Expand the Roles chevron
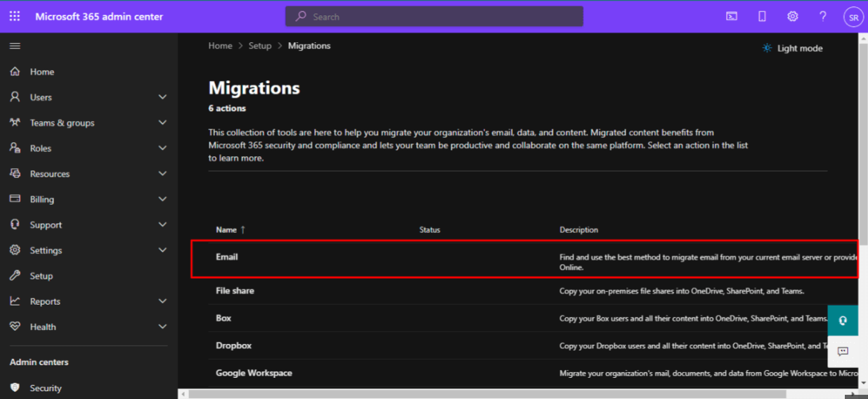This screenshot has width=868, height=399. (x=162, y=148)
